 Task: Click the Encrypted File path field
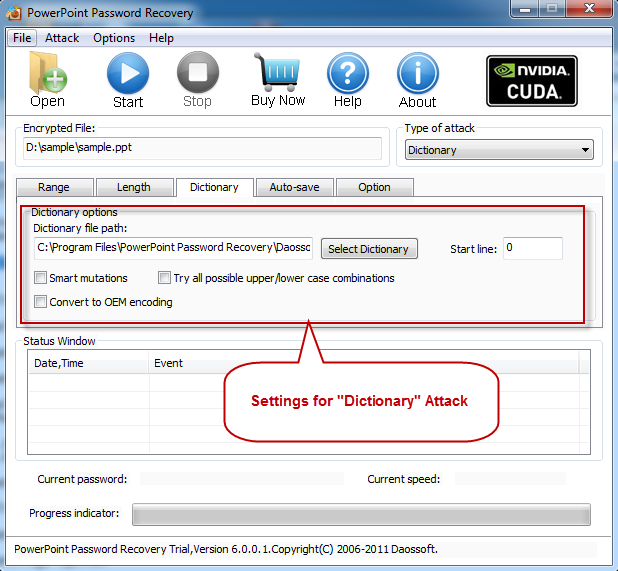(x=202, y=148)
